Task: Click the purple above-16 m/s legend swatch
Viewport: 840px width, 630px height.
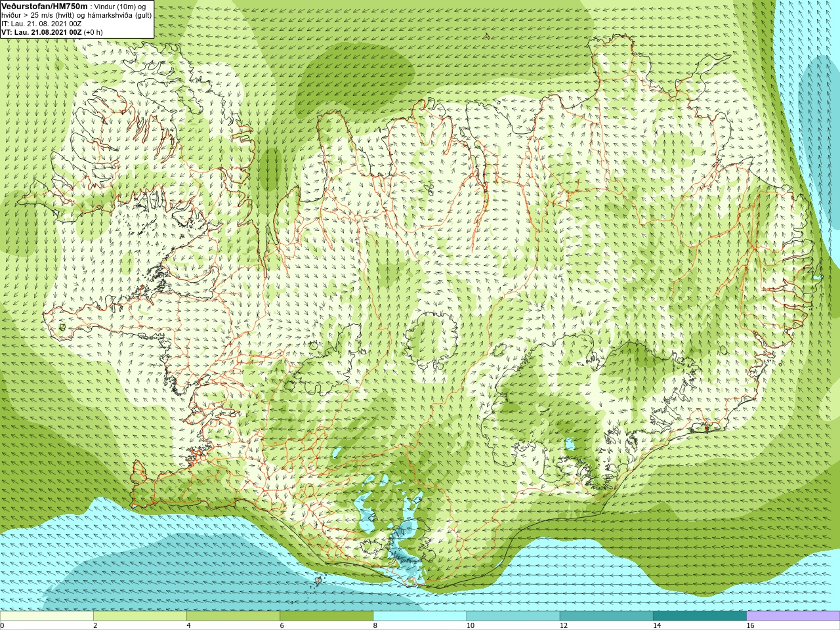Action: (x=793, y=616)
